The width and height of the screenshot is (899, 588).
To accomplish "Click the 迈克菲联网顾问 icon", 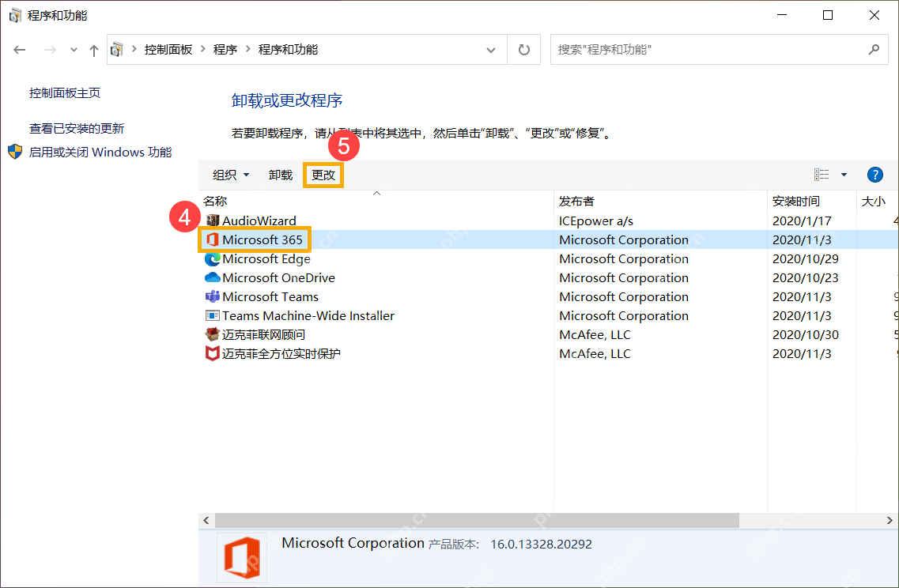I will 213,334.
